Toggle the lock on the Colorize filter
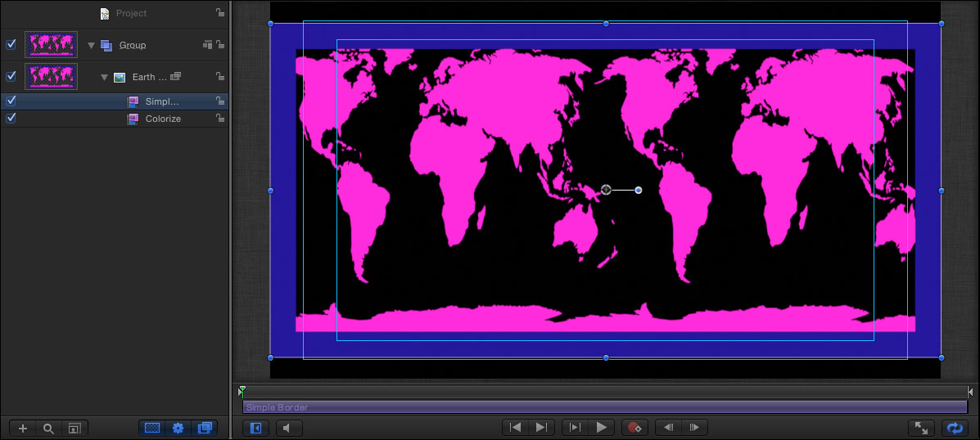980x440 pixels. (219, 119)
